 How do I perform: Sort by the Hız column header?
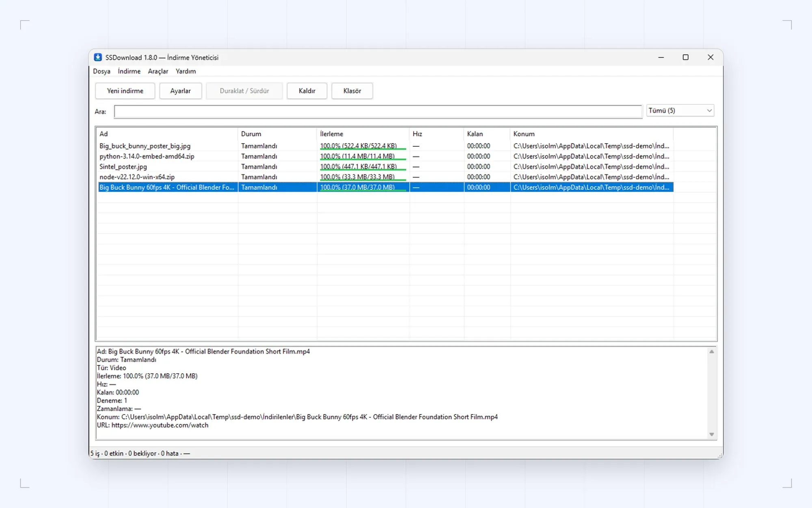pos(436,134)
